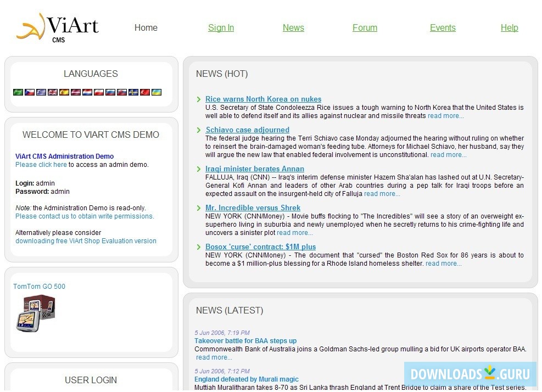Click 'read more' under the BAA takeover story

[214, 357]
